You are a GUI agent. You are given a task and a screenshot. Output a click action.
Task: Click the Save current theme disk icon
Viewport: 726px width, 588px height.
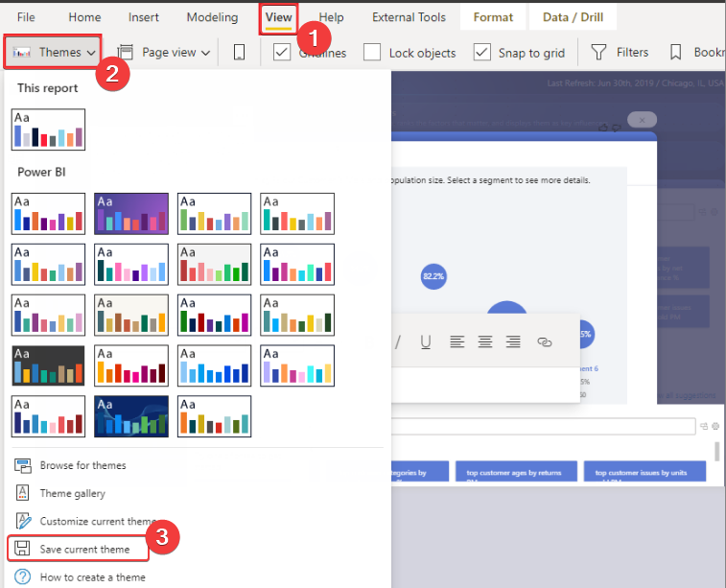click(22, 549)
